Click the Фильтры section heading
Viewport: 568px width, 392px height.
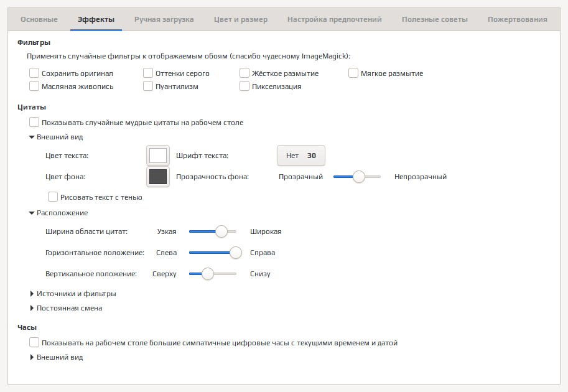[x=34, y=42]
